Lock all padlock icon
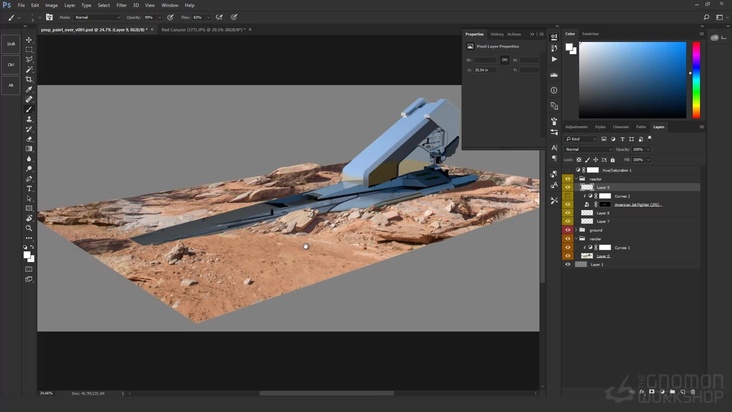 (x=612, y=160)
